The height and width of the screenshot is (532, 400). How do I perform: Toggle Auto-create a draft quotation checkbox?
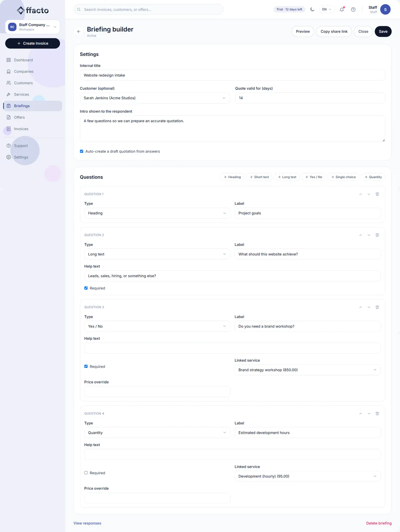(x=81, y=151)
